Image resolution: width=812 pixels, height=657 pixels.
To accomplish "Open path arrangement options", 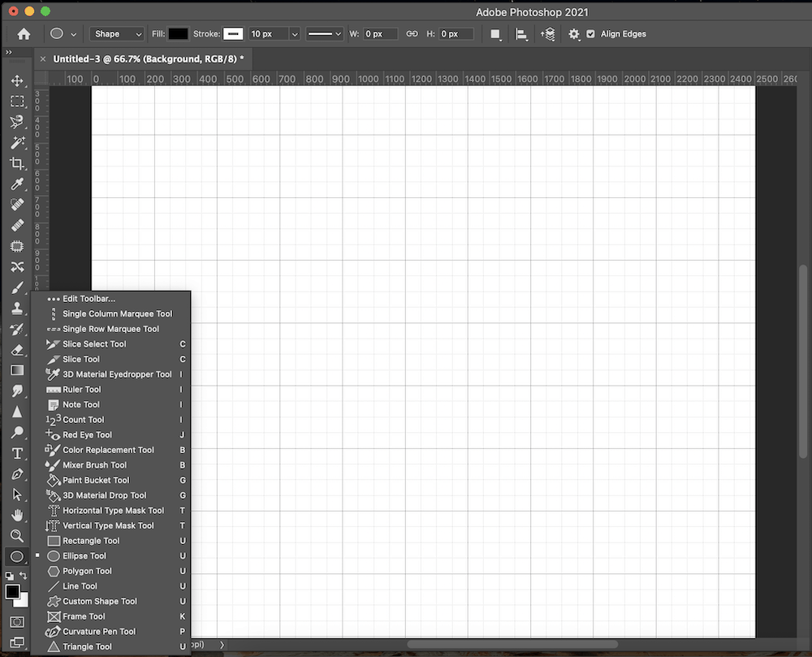I will [548, 34].
